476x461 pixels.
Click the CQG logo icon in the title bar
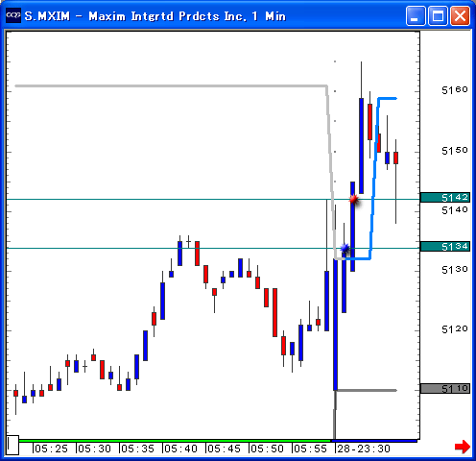click(x=13, y=15)
